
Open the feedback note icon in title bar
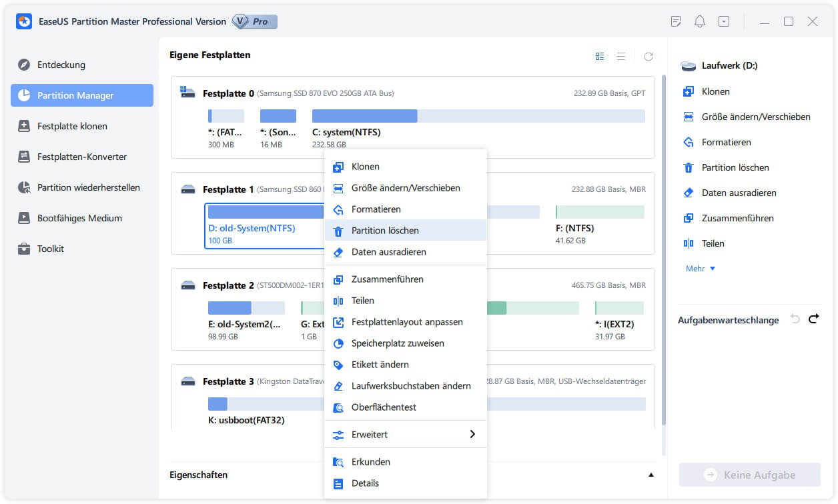[676, 21]
